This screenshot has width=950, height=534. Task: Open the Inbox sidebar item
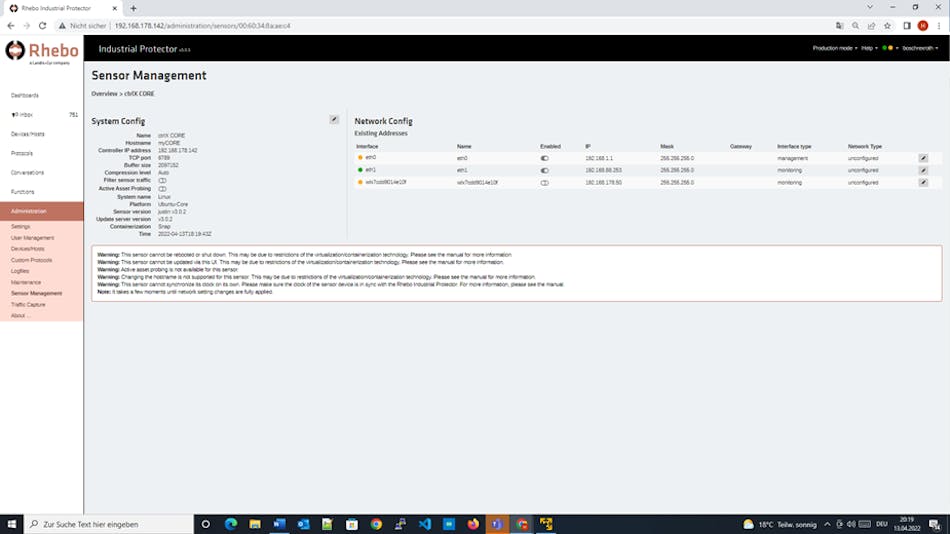[x=42, y=115]
